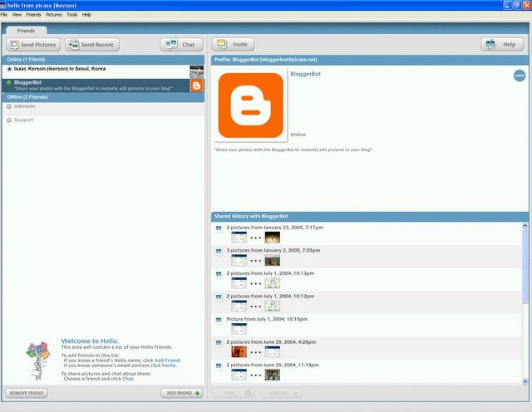Click the Hello app icon in title bar
This screenshot has width=532, height=412.
coord(3,6)
